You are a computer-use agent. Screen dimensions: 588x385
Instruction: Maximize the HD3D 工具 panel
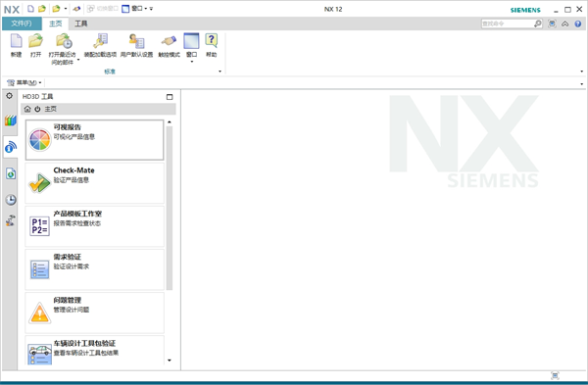[x=170, y=97]
